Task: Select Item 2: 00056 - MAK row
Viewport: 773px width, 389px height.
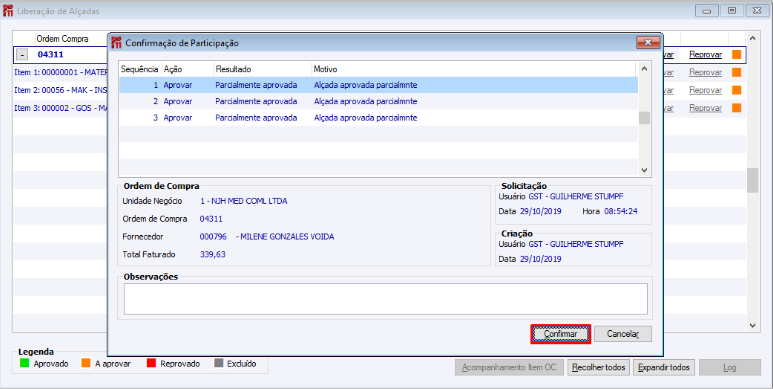Action: click(x=61, y=90)
